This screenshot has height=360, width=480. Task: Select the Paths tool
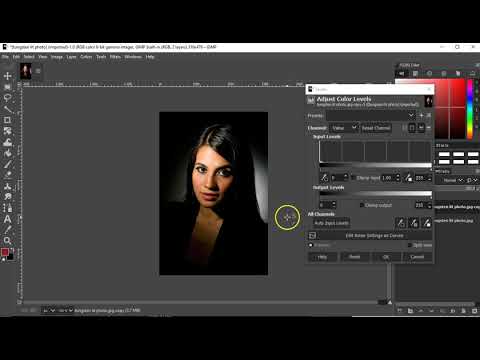pos(7,208)
